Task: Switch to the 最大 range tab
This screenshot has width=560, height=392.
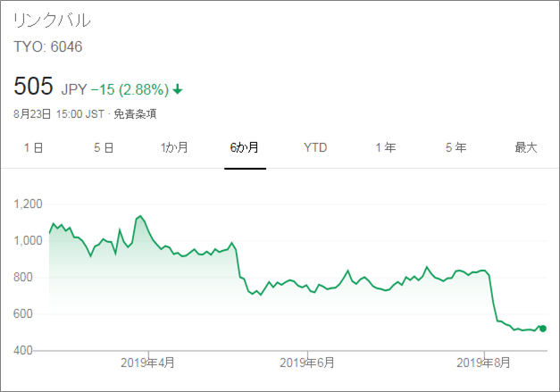Action: tap(526, 147)
